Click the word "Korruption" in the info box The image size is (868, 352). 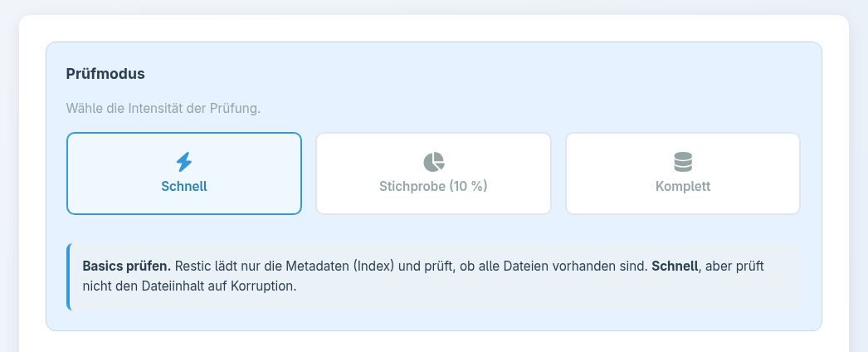point(265,286)
